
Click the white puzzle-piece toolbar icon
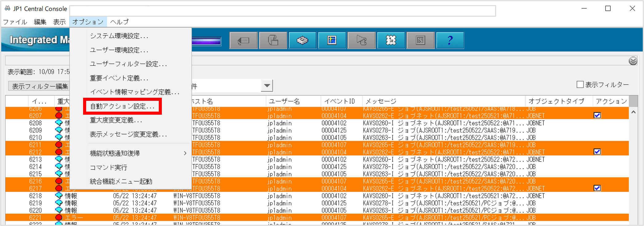click(x=391, y=40)
